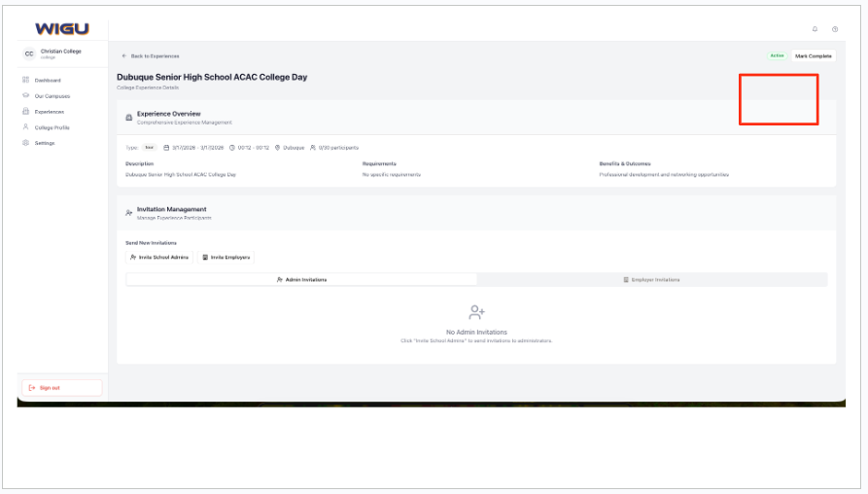Click the Experience Overview section icon
Screen dimensions: 868x494
tap(129, 118)
